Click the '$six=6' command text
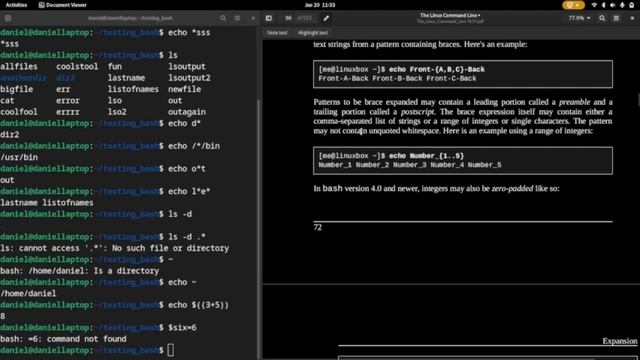Screen dimensions: 640x360 tap(182, 327)
